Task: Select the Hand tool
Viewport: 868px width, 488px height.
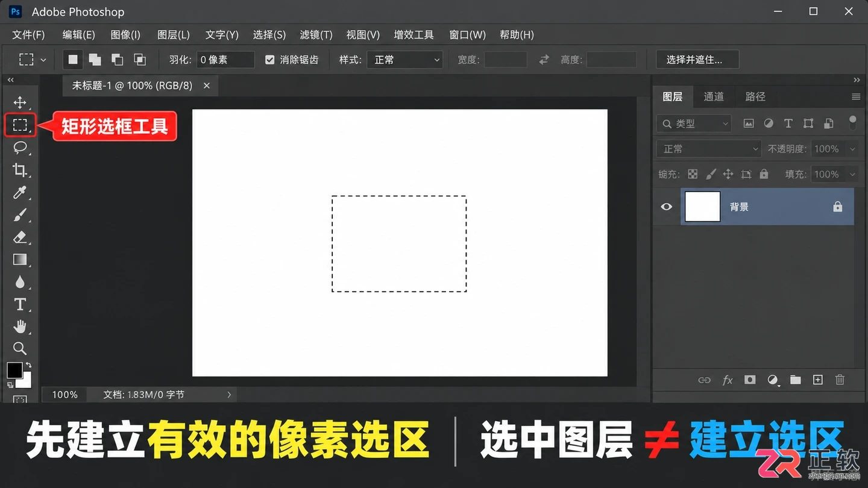Action: (x=20, y=327)
